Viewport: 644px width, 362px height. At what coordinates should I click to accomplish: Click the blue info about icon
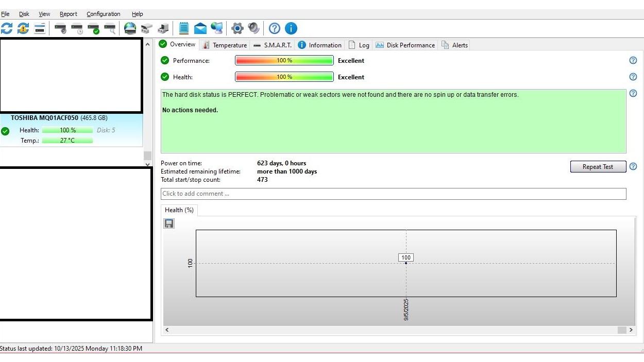[291, 28]
